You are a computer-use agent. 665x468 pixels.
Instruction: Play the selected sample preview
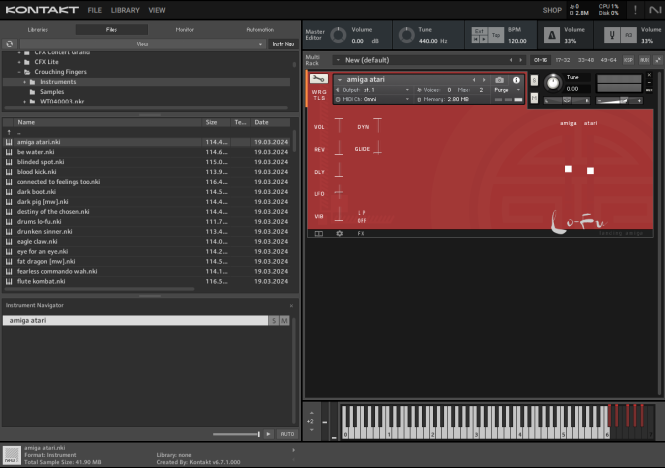coord(268,434)
